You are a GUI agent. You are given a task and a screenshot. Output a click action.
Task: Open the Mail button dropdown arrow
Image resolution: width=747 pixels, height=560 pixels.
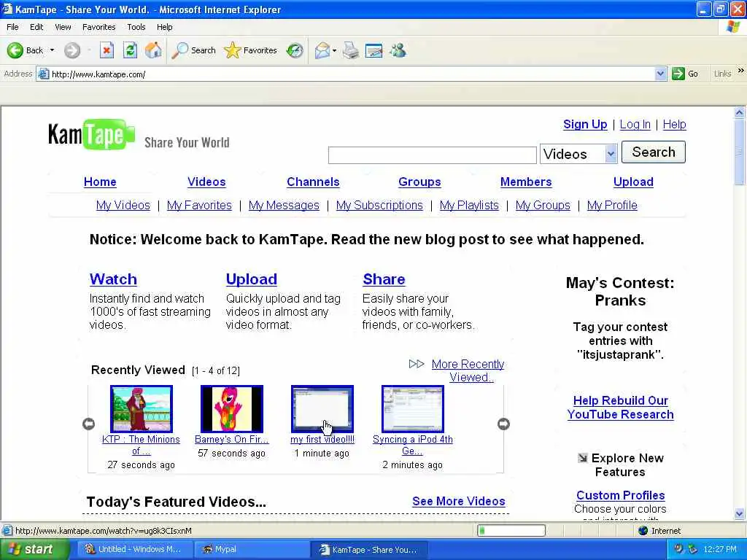pos(334,50)
